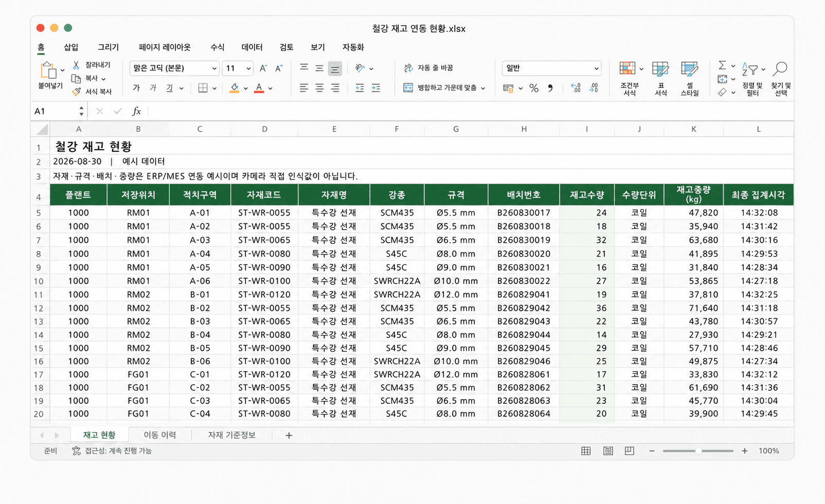The height and width of the screenshot is (504, 825).
Task: Open borders dropdown arrow
Action: 214,88
